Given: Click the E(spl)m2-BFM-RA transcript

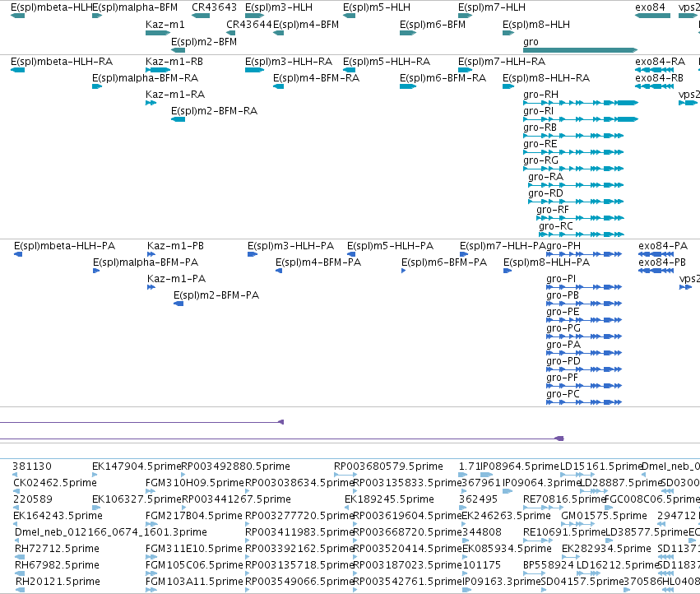Looking at the screenshot, I should 178,119.
